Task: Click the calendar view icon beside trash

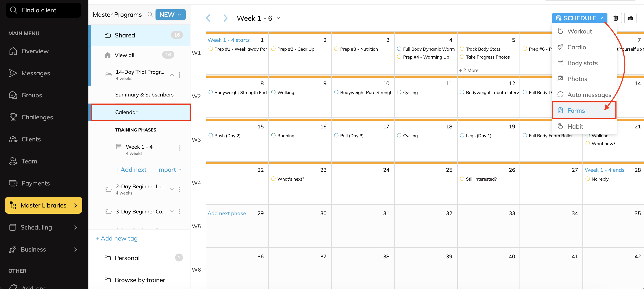Action: 630,18
